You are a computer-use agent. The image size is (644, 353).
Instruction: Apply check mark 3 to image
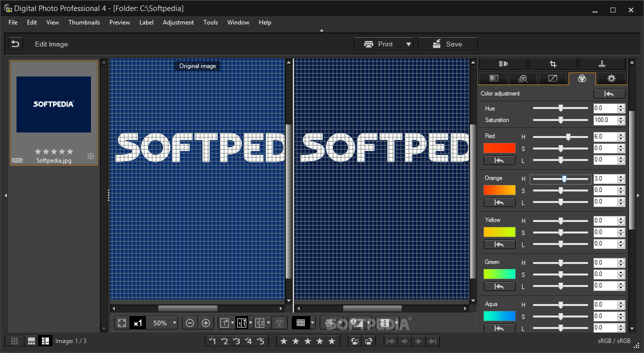pyautogui.click(x=236, y=341)
